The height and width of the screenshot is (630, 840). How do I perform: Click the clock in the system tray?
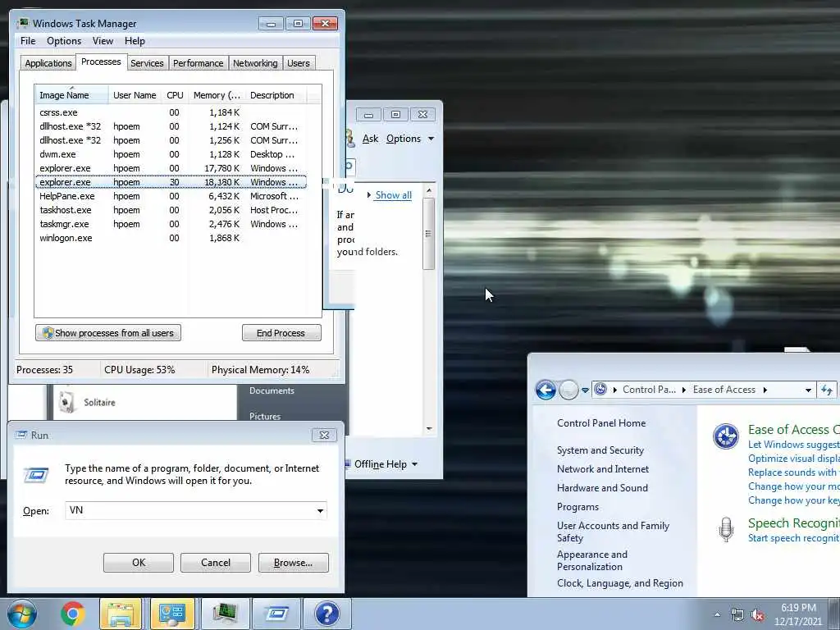pyautogui.click(x=797, y=614)
